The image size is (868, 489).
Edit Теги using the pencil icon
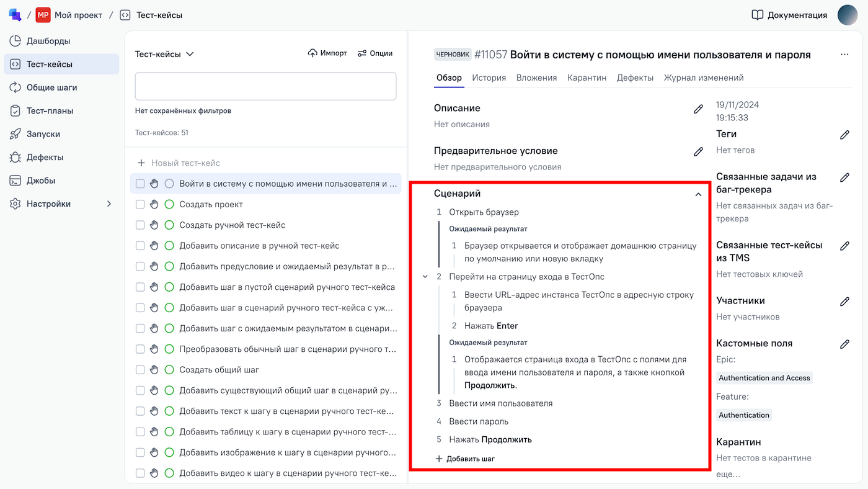point(844,135)
